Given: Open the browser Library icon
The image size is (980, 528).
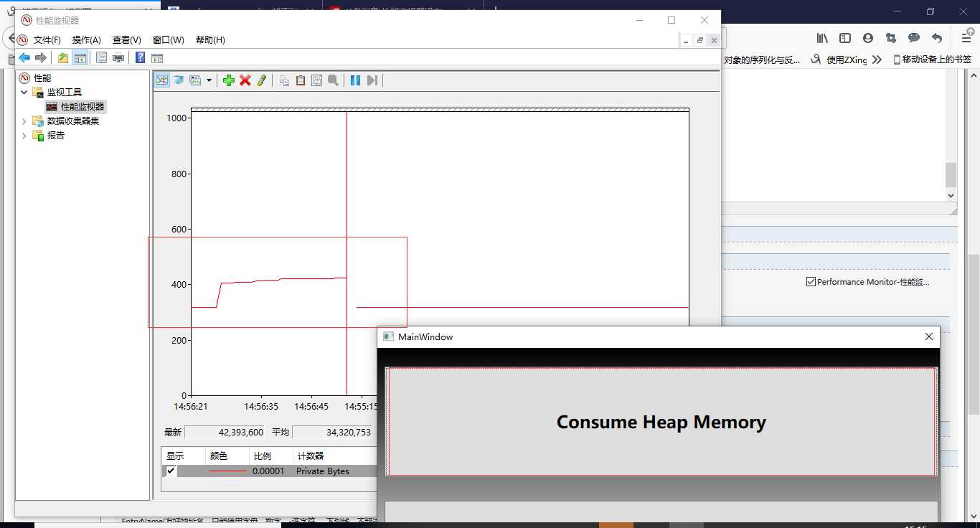Looking at the screenshot, I should tap(822, 38).
